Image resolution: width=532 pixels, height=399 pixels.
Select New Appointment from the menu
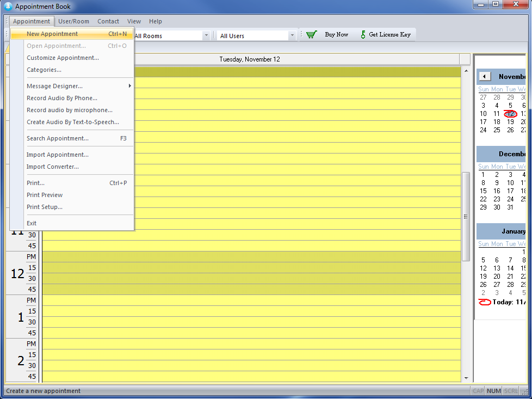coord(52,34)
